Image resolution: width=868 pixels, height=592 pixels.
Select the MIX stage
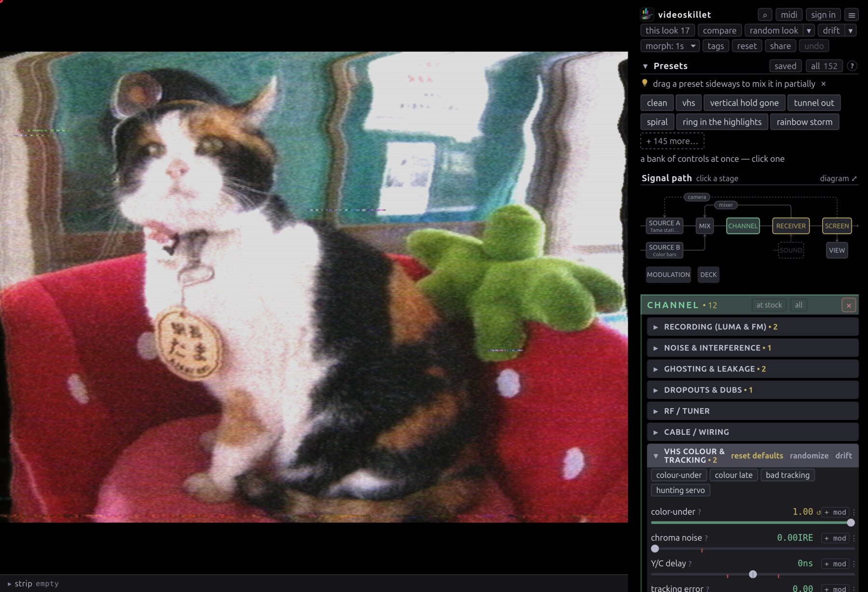point(705,226)
